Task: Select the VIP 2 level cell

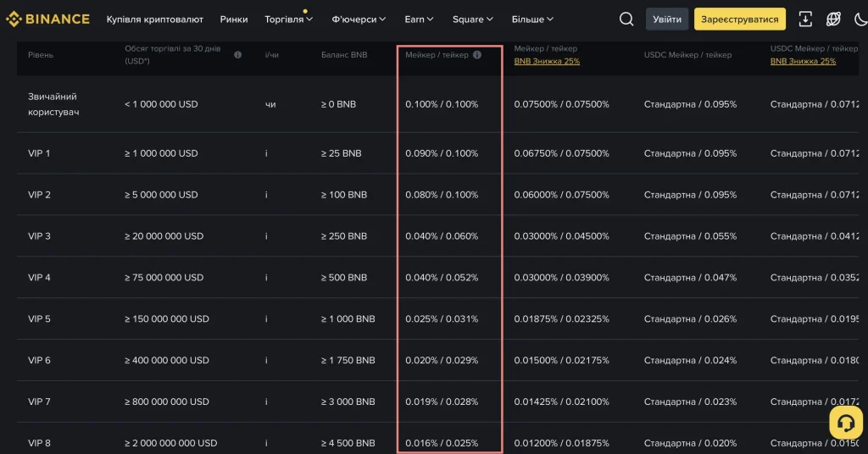Action: pos(39,195)
